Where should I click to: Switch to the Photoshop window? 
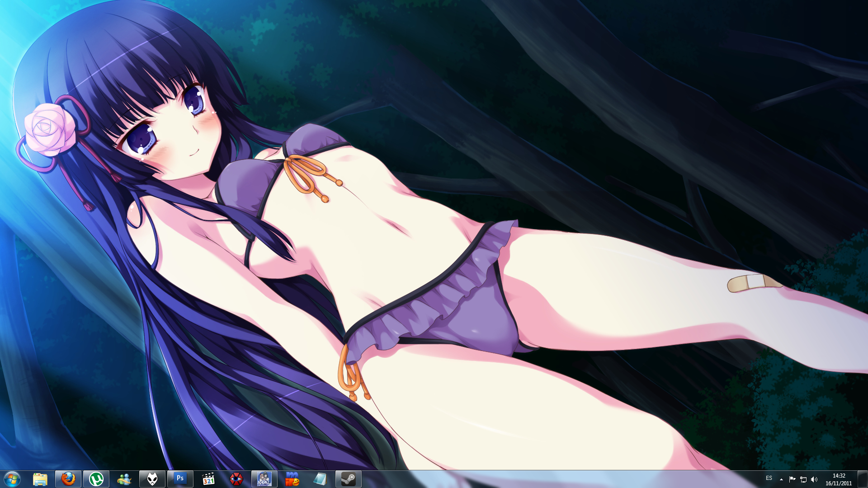tap(180, 479)
